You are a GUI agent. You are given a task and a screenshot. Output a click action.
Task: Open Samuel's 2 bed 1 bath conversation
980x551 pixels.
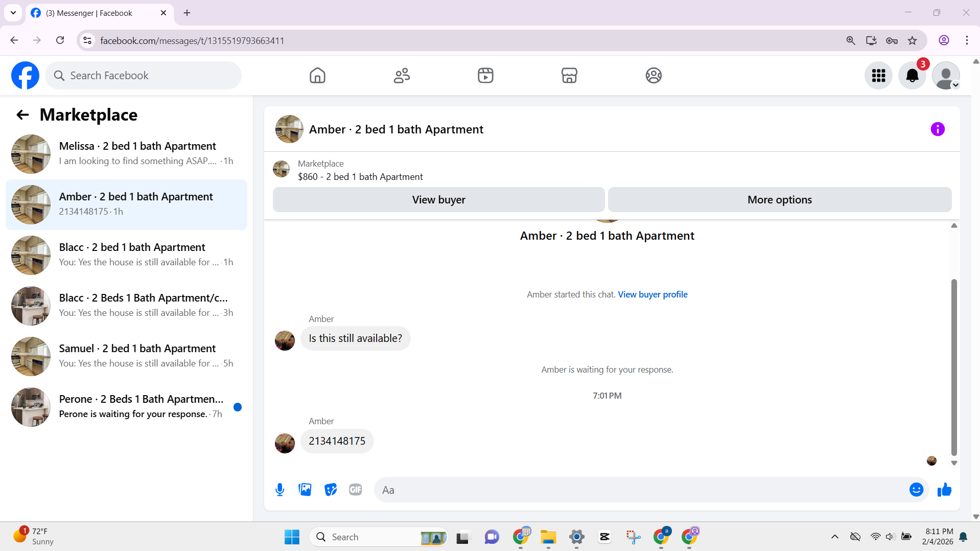126,356
